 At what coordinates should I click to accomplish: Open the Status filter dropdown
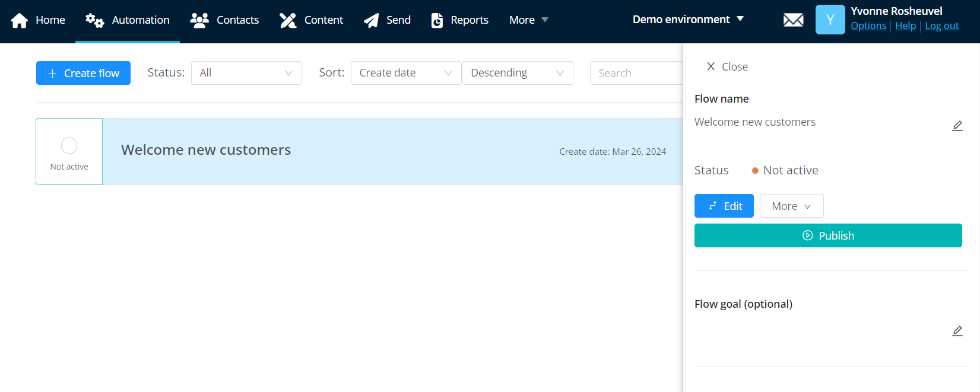[246, 73]
